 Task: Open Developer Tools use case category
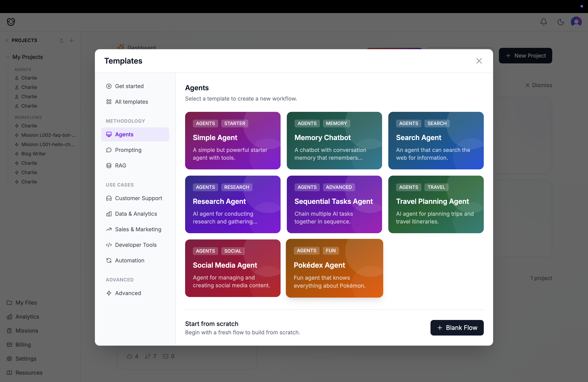pyautogui.click(x=136, y=245)
